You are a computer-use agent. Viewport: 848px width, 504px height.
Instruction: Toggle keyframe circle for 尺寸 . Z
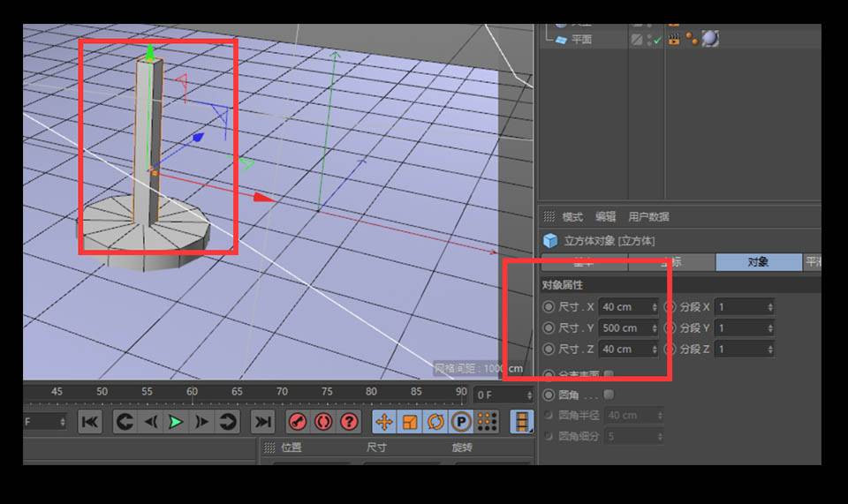coord(549,349)
